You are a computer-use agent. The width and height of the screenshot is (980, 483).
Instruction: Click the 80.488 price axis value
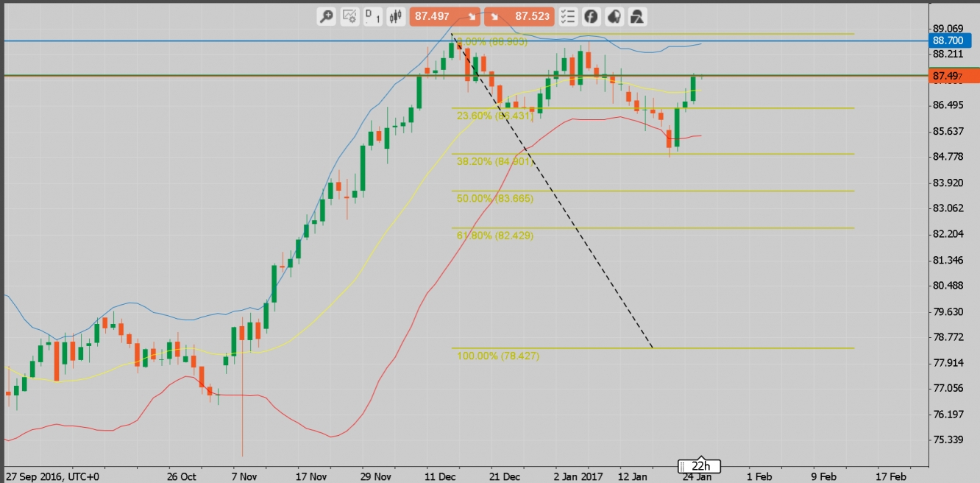pos(948,286)
